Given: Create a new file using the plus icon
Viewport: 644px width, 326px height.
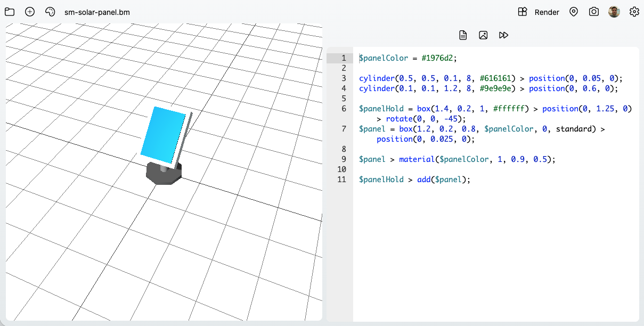Looking at the screenshot, I should (x=29, y=11).
